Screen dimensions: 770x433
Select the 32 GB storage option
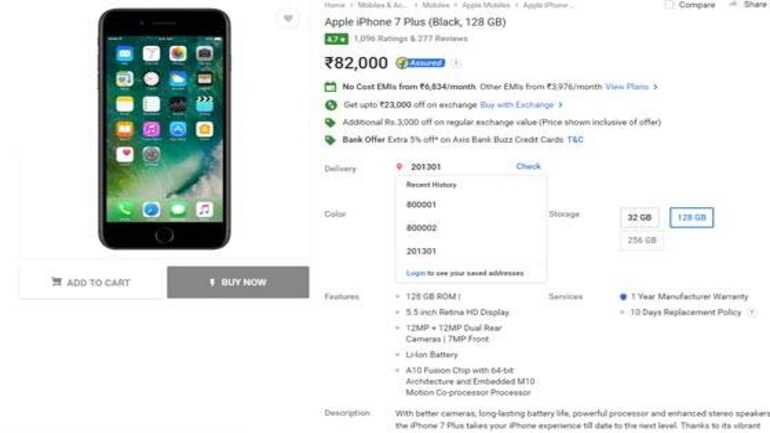point(639,217)
